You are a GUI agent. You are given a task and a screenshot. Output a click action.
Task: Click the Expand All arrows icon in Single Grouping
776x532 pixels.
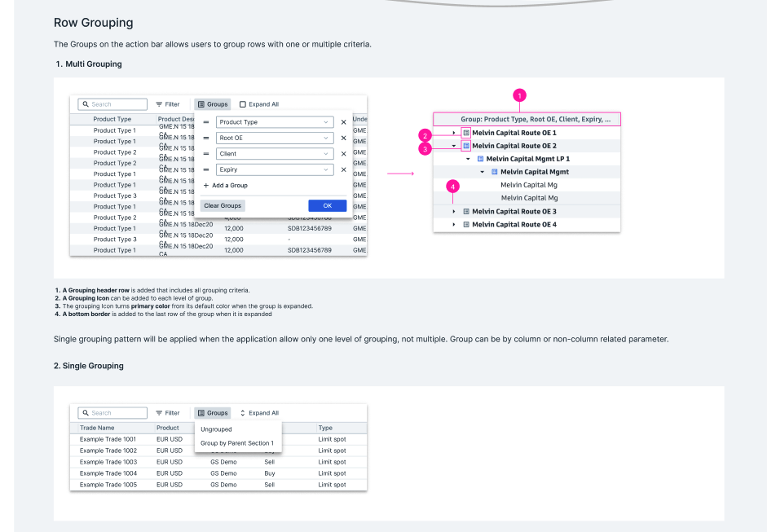pyautogui.click(x=243, y=413)
